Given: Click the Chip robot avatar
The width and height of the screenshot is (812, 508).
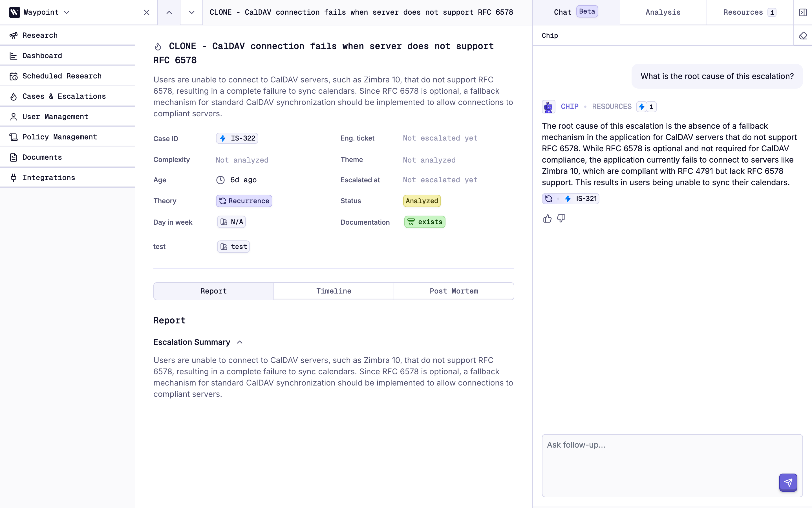Looking at the screenshot, I should [549, 106].
